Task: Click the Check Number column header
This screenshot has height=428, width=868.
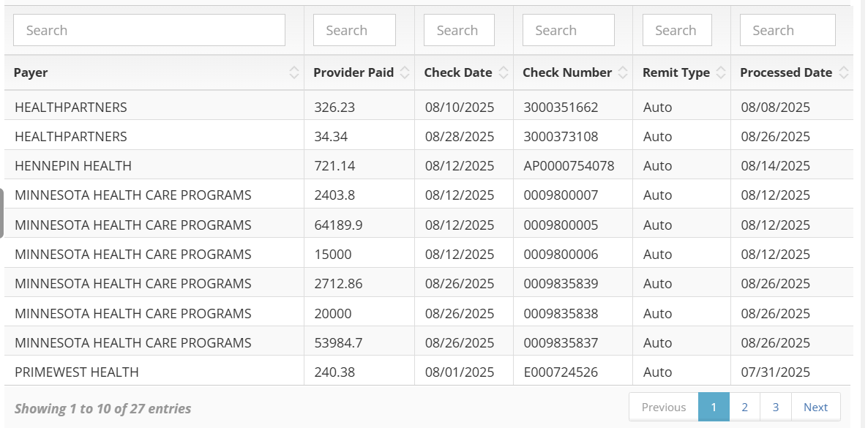Action: point(573,72)
